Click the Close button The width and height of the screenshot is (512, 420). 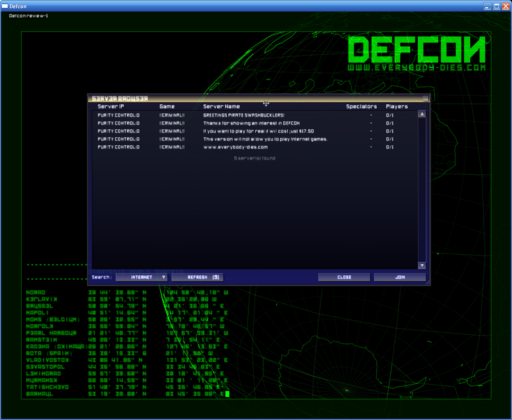(344, 277)
